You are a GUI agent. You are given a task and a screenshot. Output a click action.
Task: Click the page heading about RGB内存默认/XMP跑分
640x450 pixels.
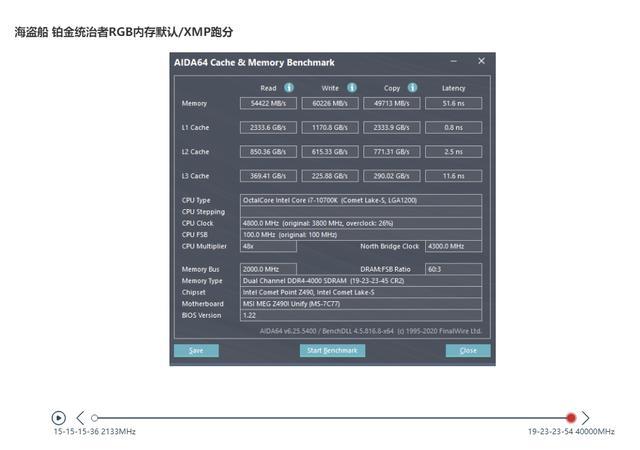click(124, 32)
